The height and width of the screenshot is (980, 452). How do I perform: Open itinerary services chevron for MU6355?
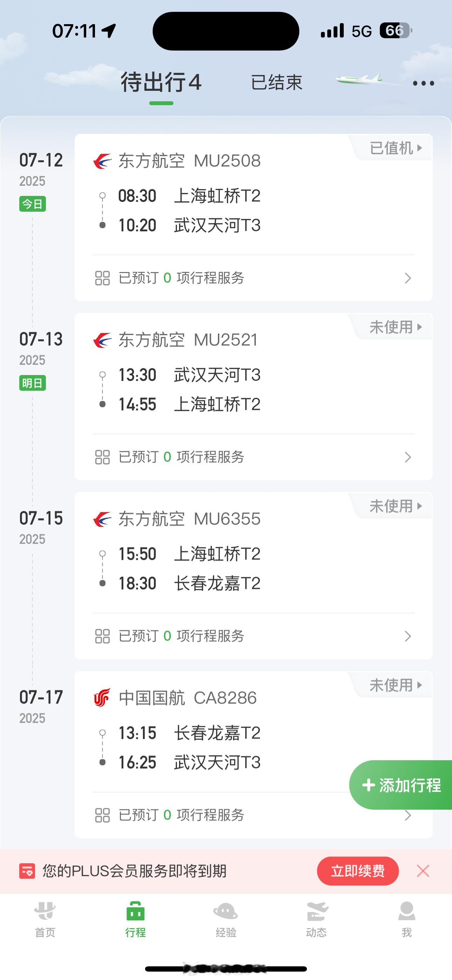click(408, 636)
